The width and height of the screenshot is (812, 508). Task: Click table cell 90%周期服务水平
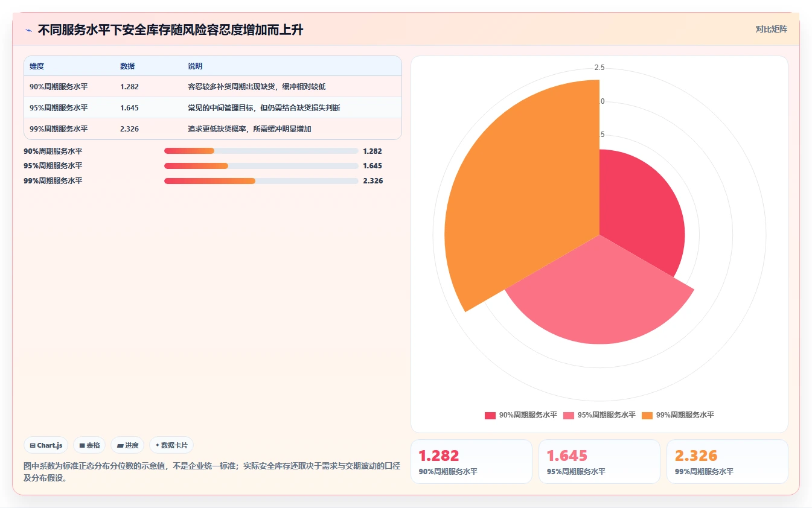point(59,87)
